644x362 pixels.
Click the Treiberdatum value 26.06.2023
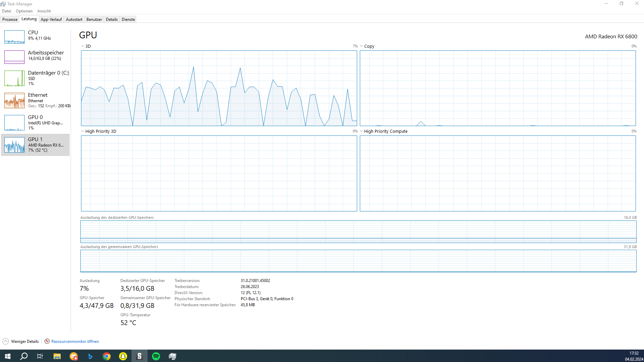[250, 287]
